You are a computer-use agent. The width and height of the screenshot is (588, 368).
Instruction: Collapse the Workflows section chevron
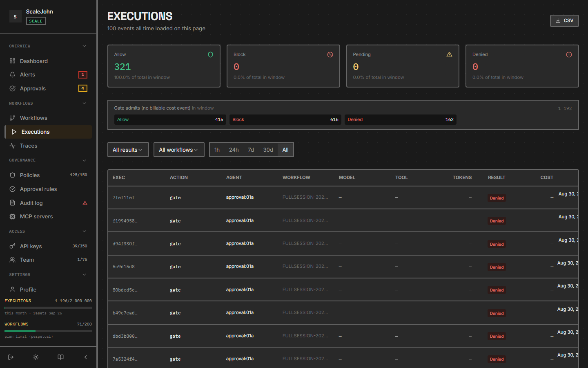[x=85, y=103]
